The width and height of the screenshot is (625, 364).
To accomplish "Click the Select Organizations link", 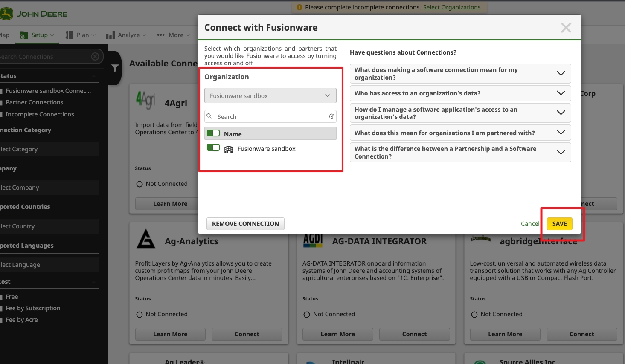I will (451, 7).
